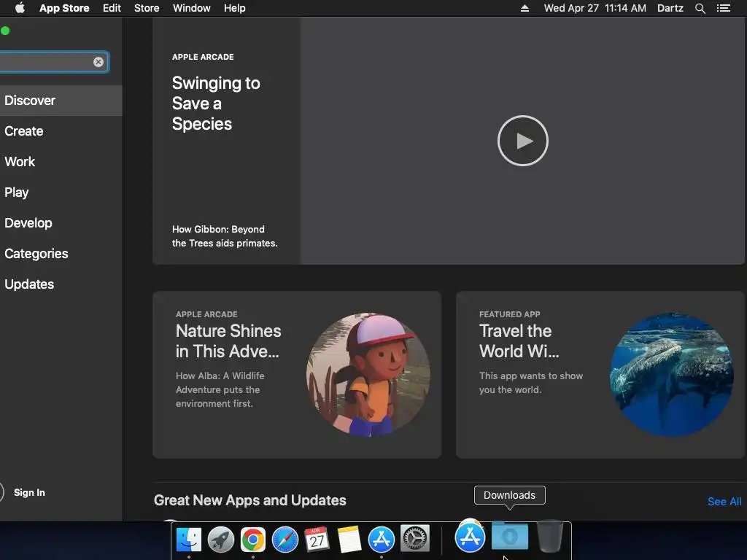
Task: Open Calendar showing 27 in Dock
Action: (317, 540)
